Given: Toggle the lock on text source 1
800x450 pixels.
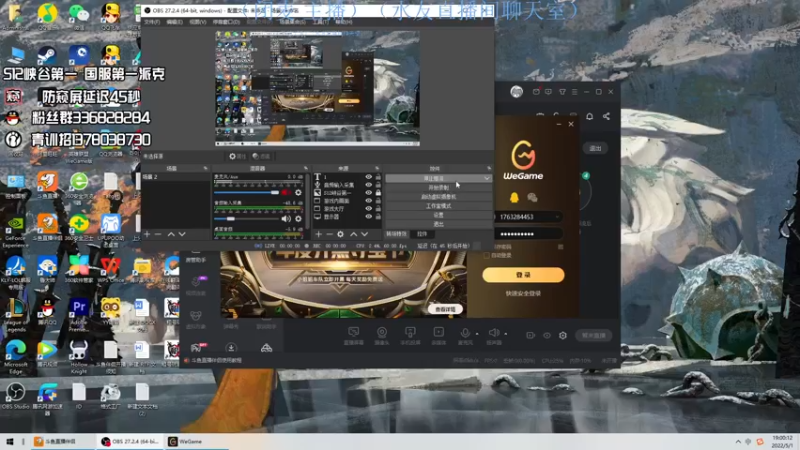Looking at the screenshot, I should point(378,177).
